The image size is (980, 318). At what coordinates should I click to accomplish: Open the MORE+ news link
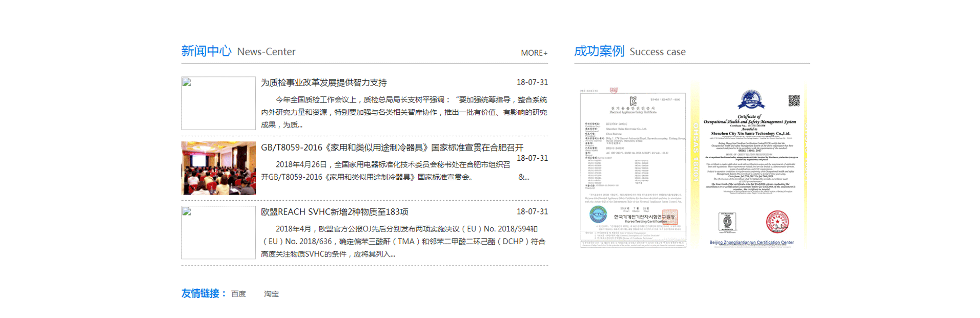pyautogui.click(x=534, y=53)
